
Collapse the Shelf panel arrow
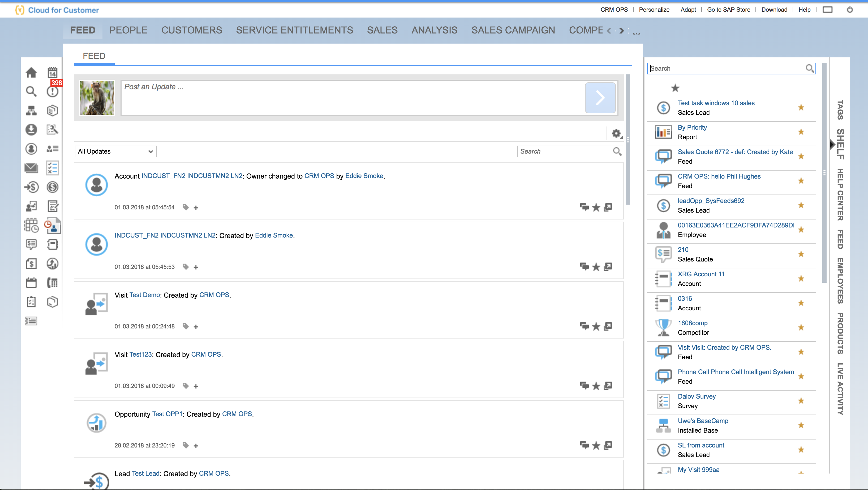(x=832, y=144)
